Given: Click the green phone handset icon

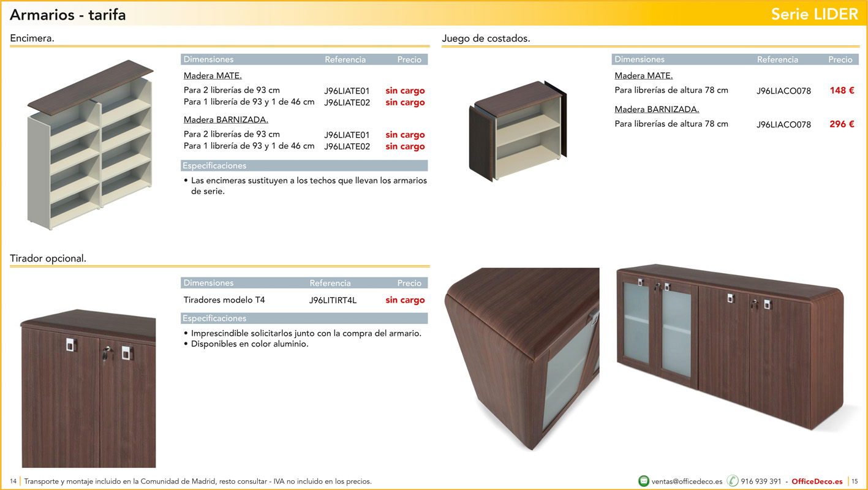Looking at the screenshot, I should tap(733, 481).
